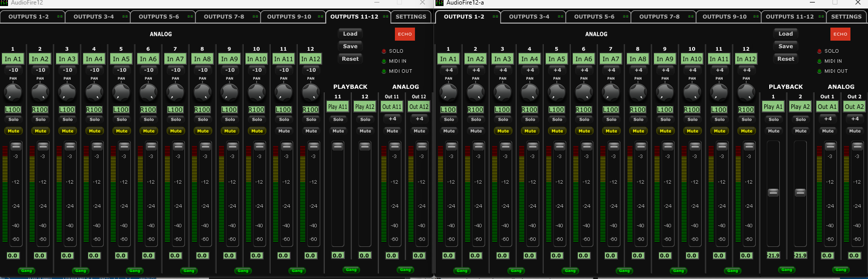Image resolution: width=868 pixels, height=279 pixels.
Task: Unmute channel 7 in AudioFire12-a
Action: (x=611, y=131)
